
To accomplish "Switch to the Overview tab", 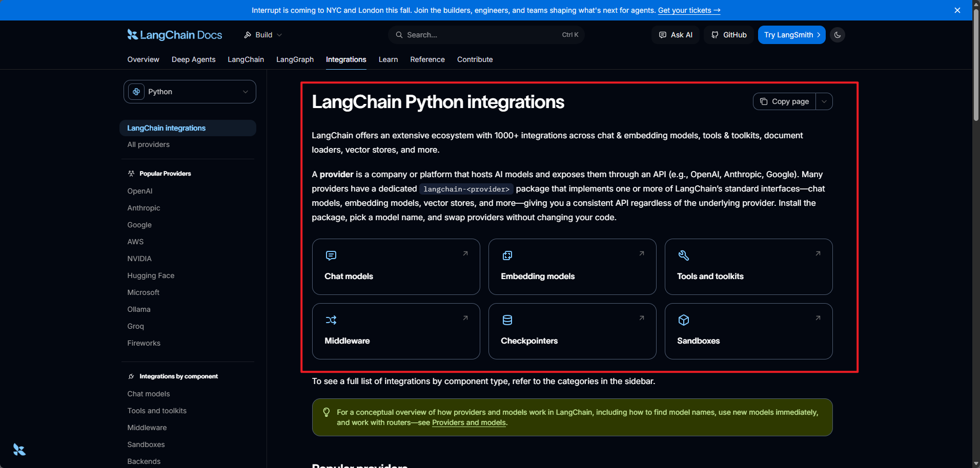I will tap(144, 59).
